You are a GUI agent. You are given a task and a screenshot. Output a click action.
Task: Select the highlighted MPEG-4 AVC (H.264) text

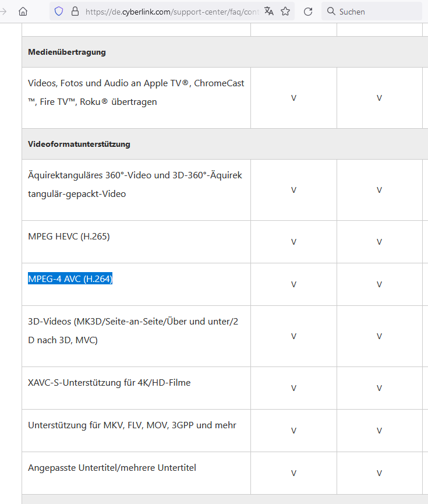pyautogui.click(x=70, y=279)
